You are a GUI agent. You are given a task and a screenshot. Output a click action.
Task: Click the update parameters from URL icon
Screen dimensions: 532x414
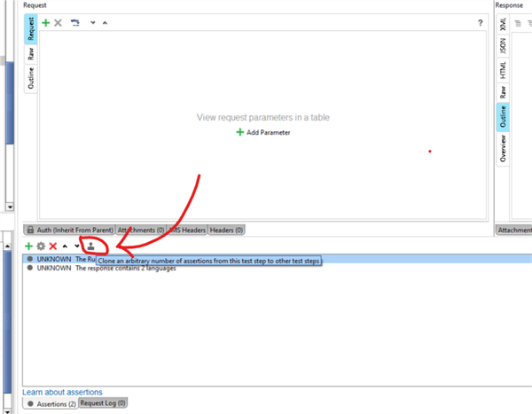pos(75,23)
